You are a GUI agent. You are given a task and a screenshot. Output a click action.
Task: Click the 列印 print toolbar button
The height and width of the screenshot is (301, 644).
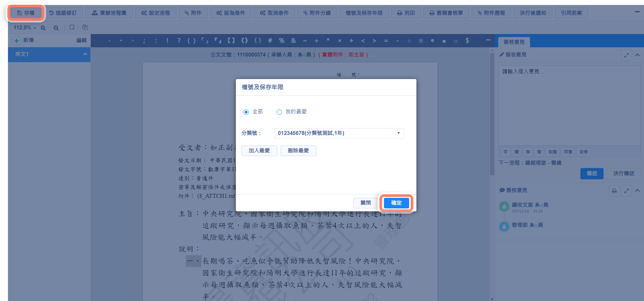406,13
